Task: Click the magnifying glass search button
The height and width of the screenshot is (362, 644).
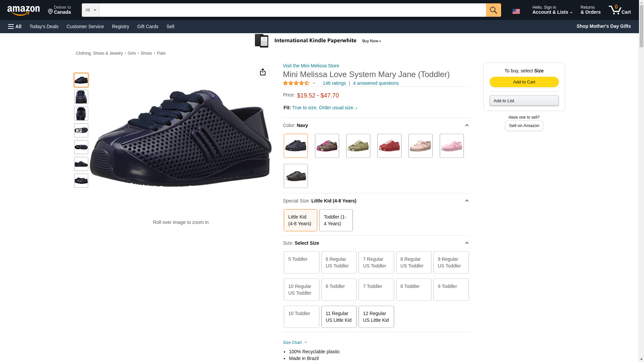Action: click(x=493, y=10)
